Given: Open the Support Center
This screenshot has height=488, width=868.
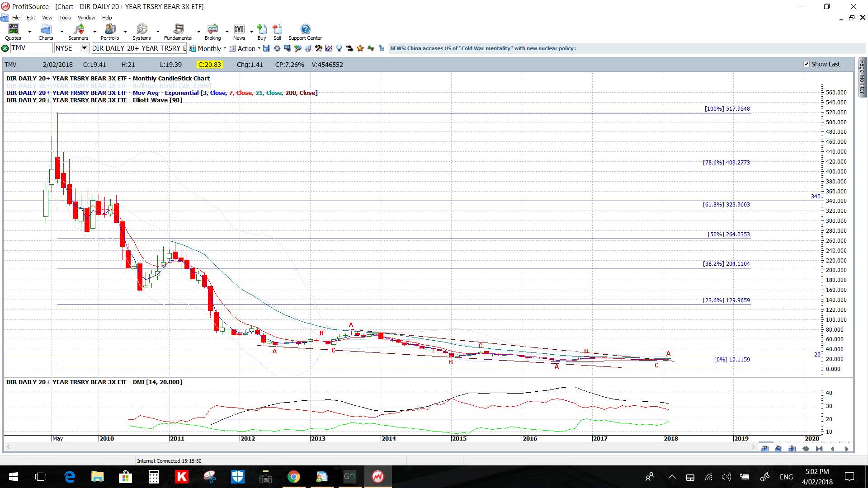Looking at the screenshot, I should pyautogui.click(x=305, y=32).
